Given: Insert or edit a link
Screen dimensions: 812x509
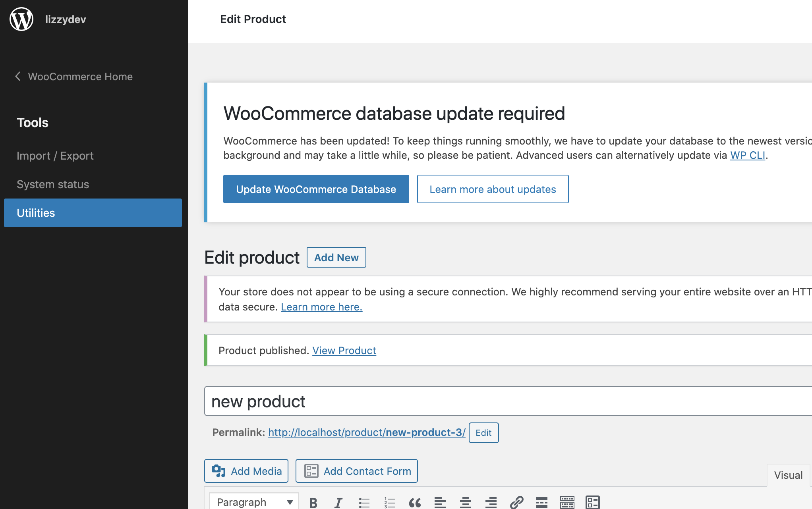Looking at the screenshot, I should pyautogui.click(x=516, y=503).
